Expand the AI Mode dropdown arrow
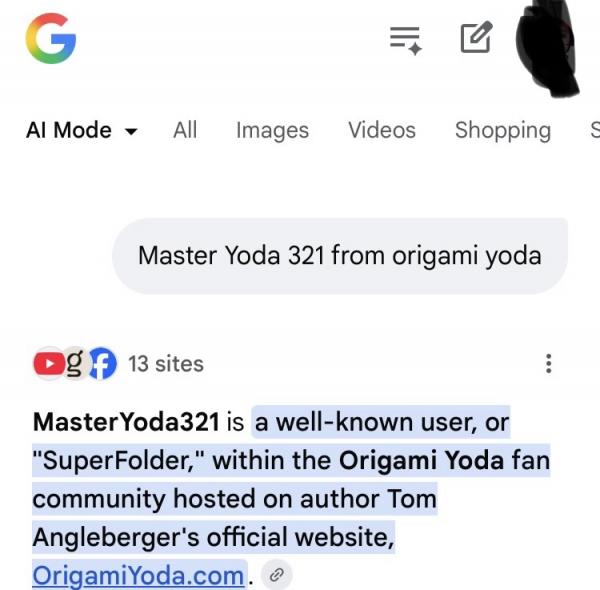Image resolution: width=600 pixels, height=590 pixels. [131, 131]
